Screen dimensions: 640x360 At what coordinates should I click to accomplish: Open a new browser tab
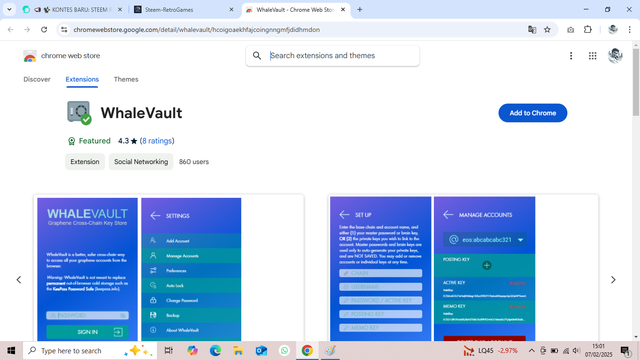tap(360, 10)
